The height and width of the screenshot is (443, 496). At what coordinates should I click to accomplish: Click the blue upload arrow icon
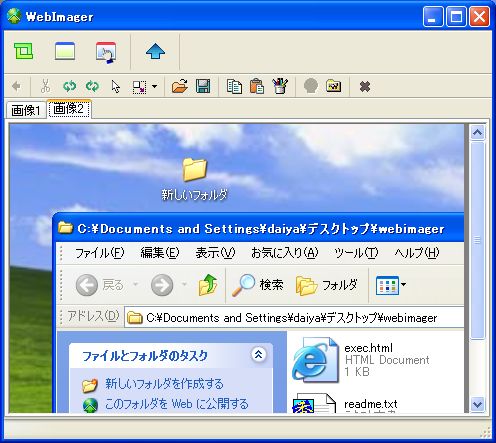[155, 52]
